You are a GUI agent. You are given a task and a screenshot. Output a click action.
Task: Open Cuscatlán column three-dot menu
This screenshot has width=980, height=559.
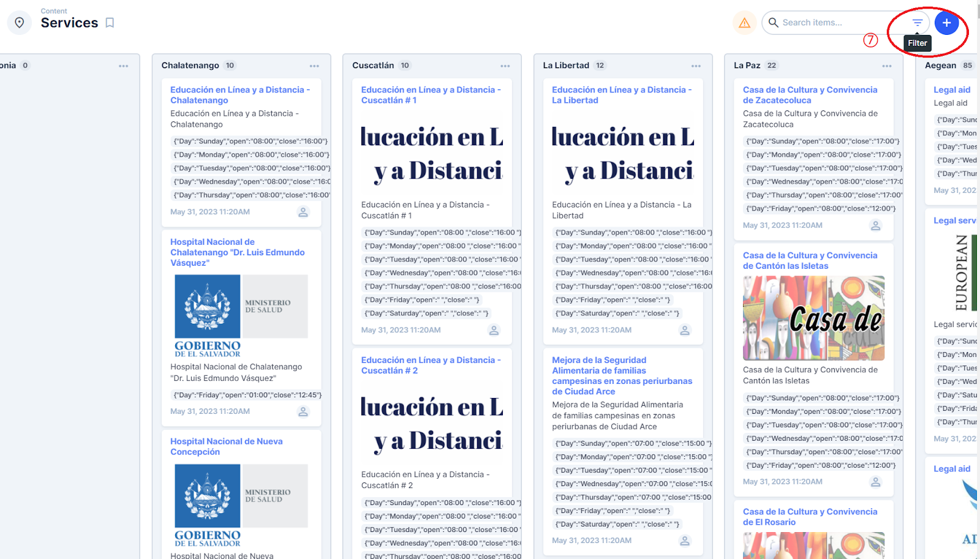[x=505, y=66]
